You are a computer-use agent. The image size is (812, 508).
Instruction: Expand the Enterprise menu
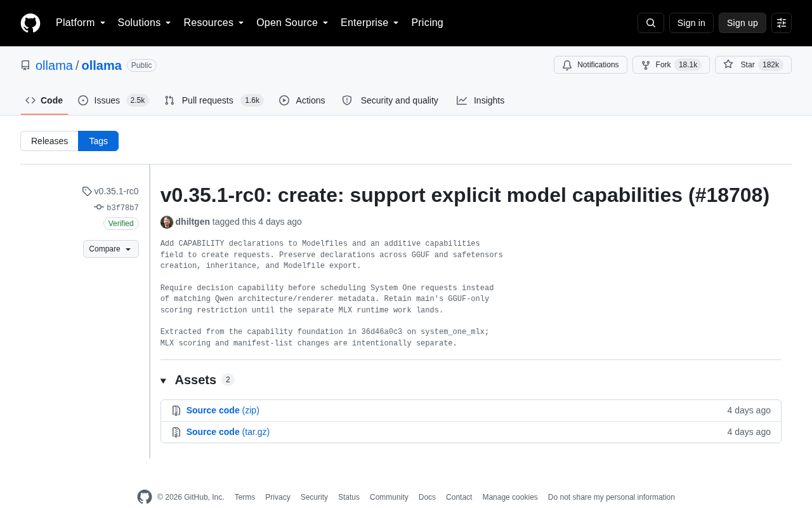[370, 23]
